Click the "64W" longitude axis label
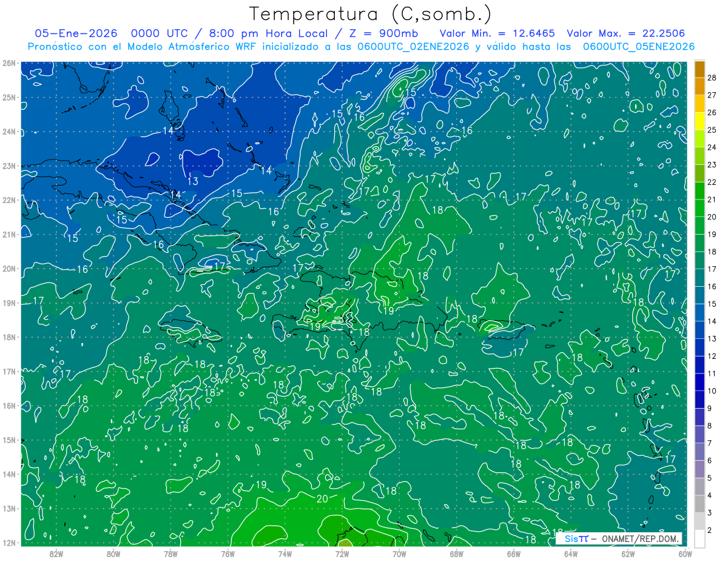The height and width of the screenshot is (562, 728). [571, 553]
